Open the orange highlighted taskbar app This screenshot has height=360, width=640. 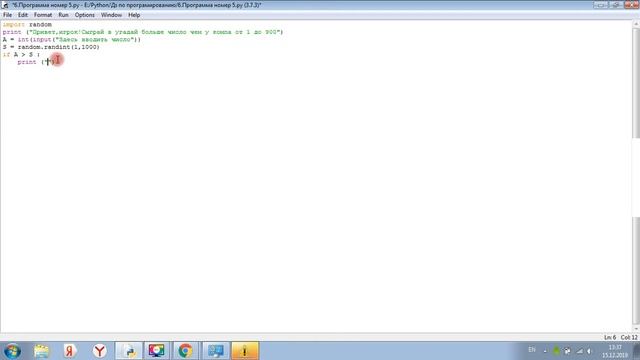tap(244, 351)
